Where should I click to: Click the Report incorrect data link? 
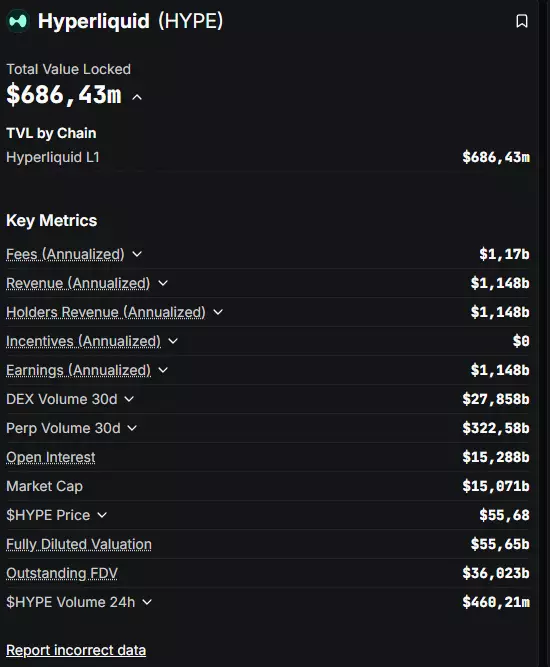point(76,650)
